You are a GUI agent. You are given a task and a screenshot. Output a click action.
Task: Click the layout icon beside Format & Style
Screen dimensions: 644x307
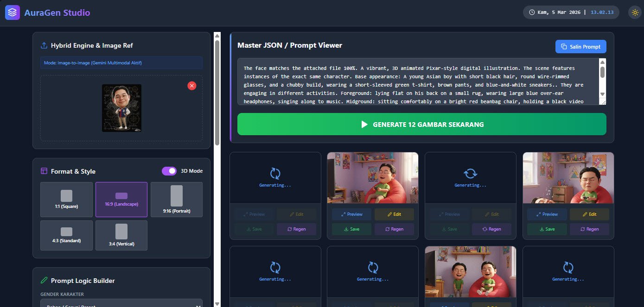[44, 171]
